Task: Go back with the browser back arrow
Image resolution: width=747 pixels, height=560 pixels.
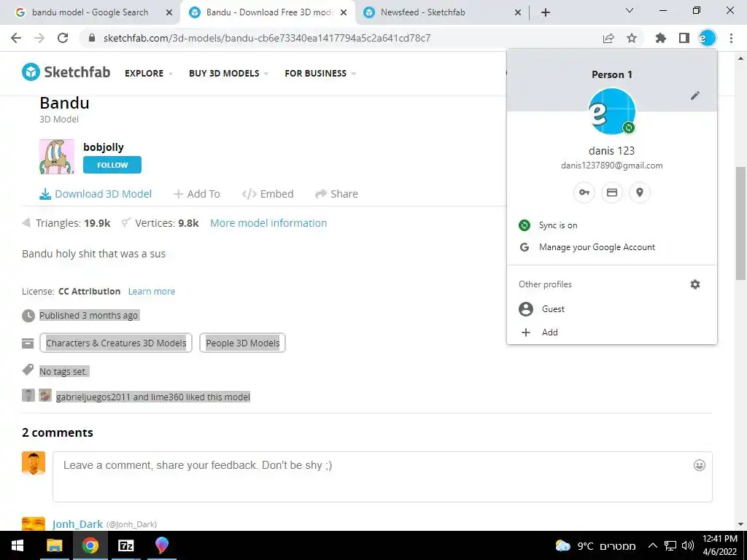Action: [16, 38]
